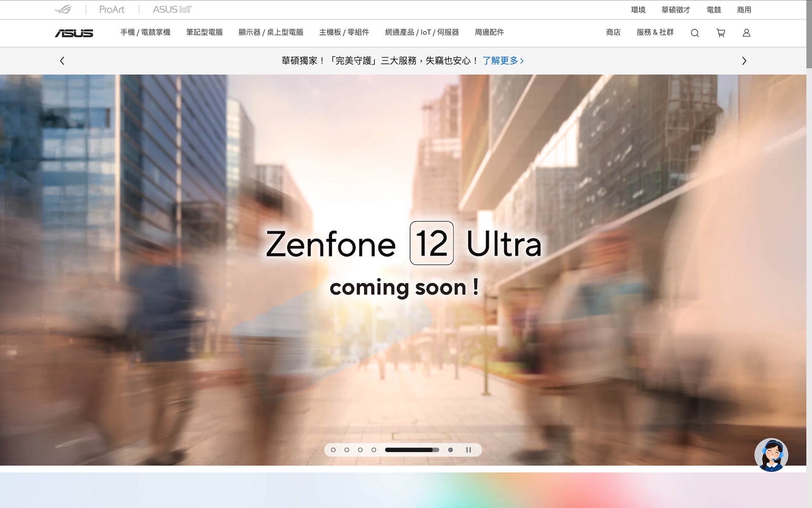812x508 pixels.
Task: Open the 手機 / 電競掌機 menu
Action: [145, 32]
